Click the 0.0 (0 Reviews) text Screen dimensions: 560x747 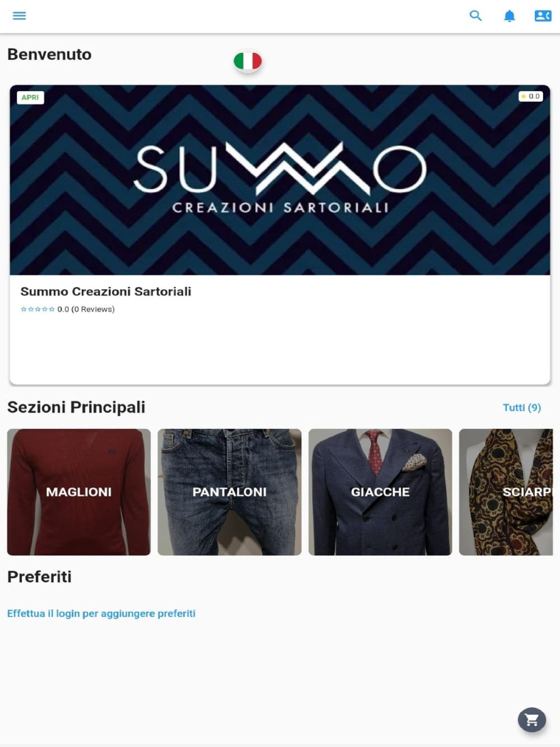(86, 309)
